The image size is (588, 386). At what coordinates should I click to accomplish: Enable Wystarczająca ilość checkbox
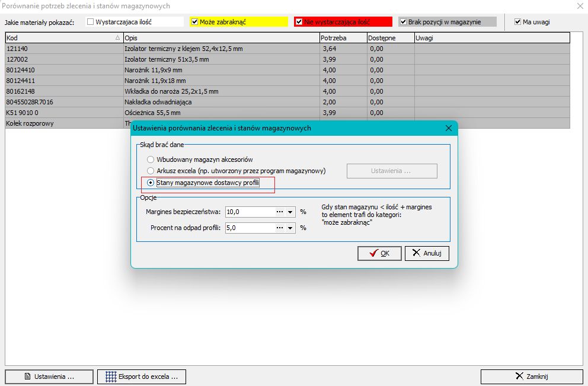click(x=91, y=22)
